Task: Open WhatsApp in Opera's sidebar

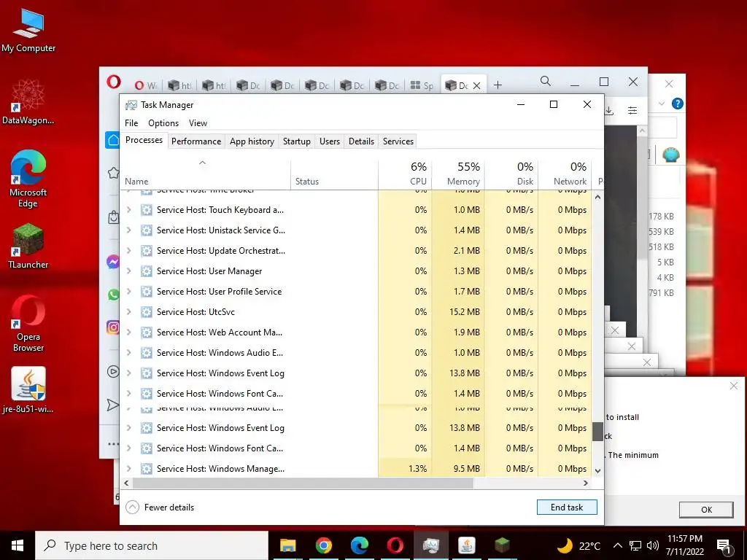Action: (113, 295)
